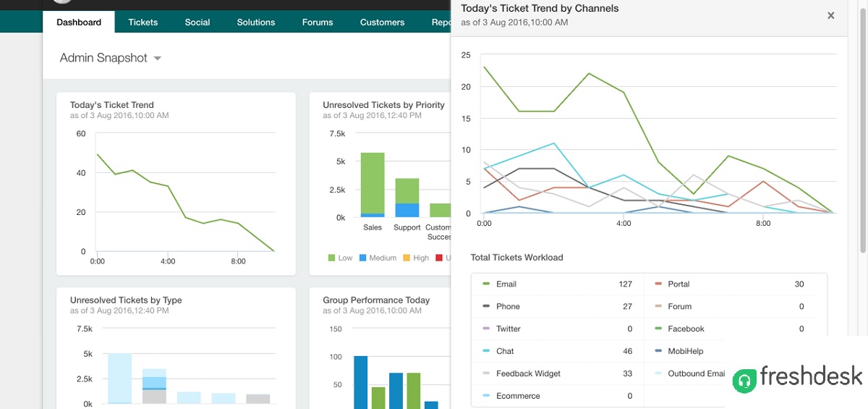This screenshot has width=868, height=409.
Task: Click the Support label under priority chart
Action: 407,227
